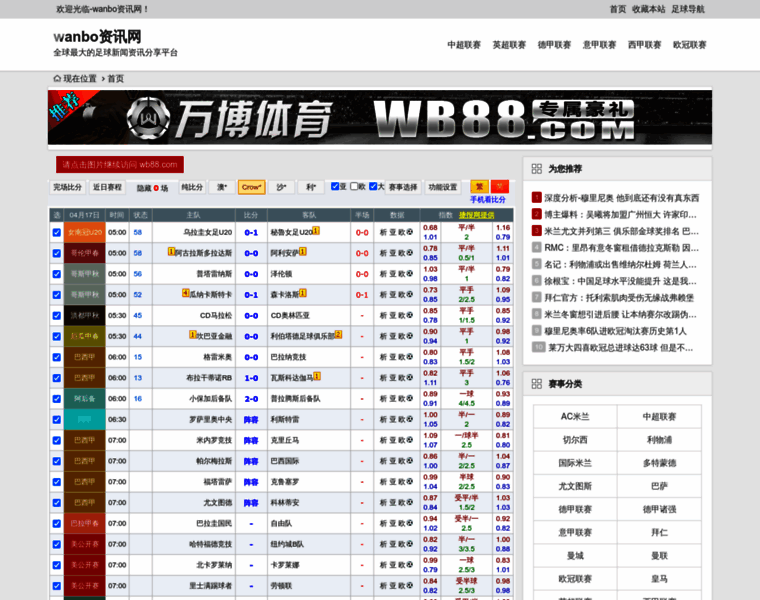Screen dimensions: 760x600
Task: Click the 完场比分 button
Action: point(67,187)
